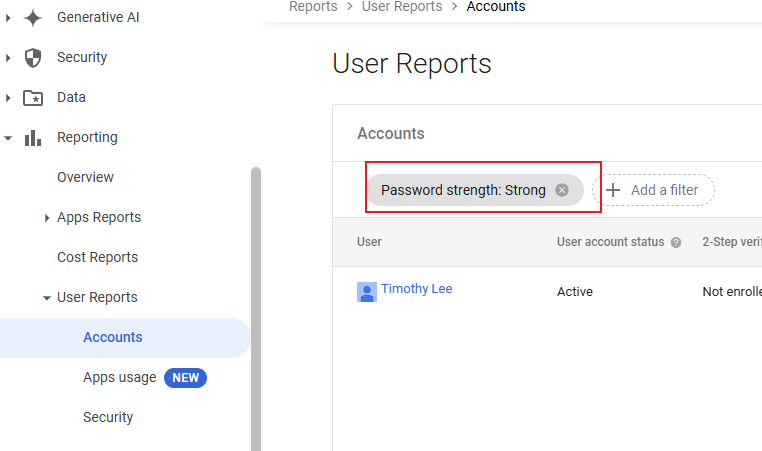Screen dimensions: 762x451
Task: Expand Apps Reports submenu
Action: pyautogui.click(x=47, y=217)
